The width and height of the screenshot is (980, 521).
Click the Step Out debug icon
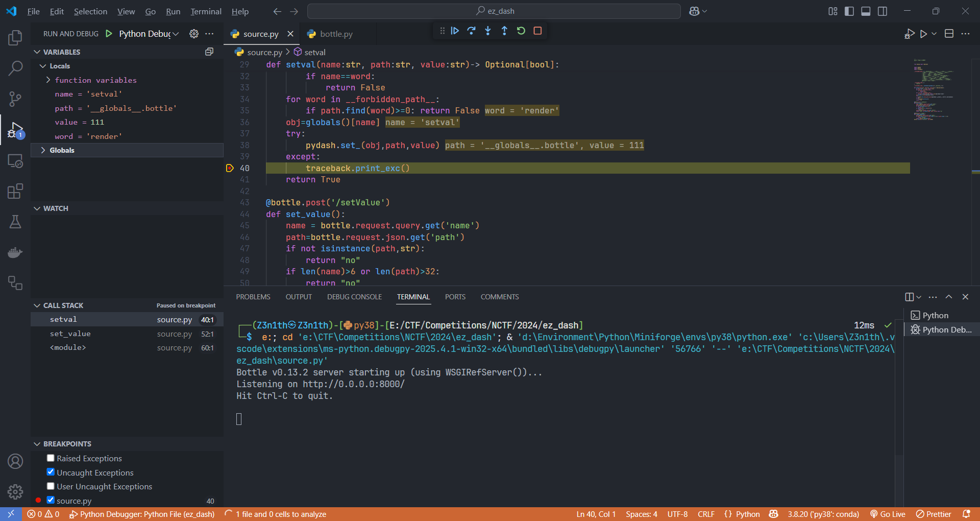504,31
